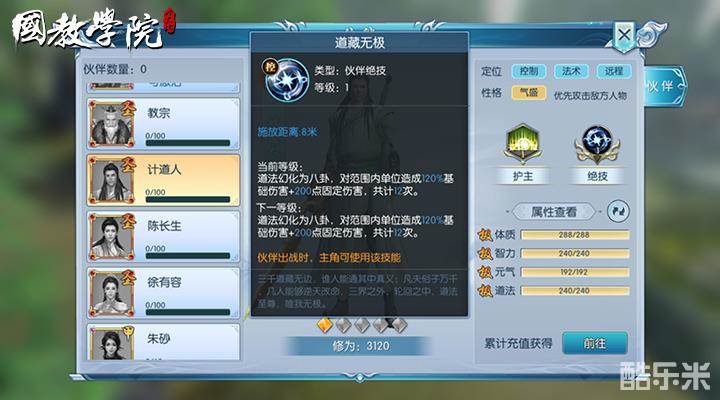The height and width of the screenshot is (400, 720).
Task: Click the 前往 button
Action: pyautogui.click(x=595, y=343)
